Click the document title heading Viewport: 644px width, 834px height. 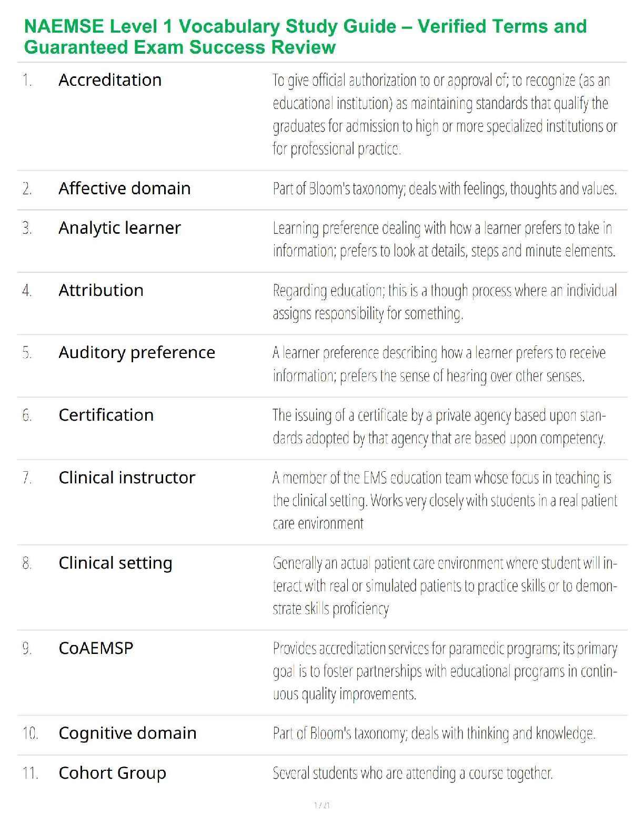pyautogui.click(x=306, y=36)
